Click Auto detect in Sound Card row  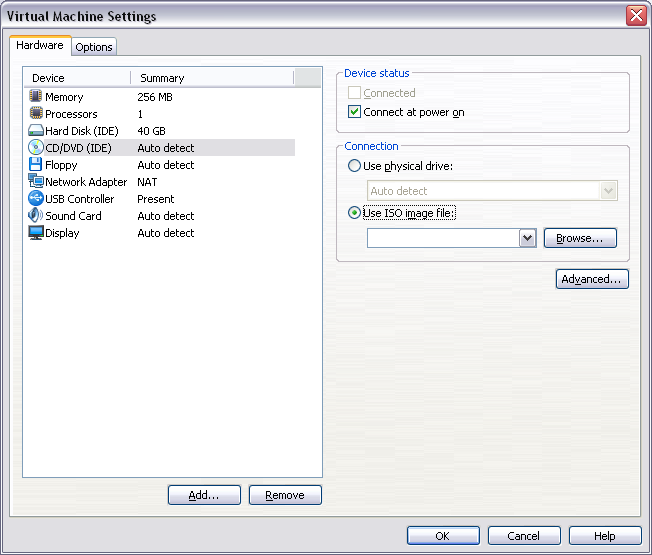[165, 216]
